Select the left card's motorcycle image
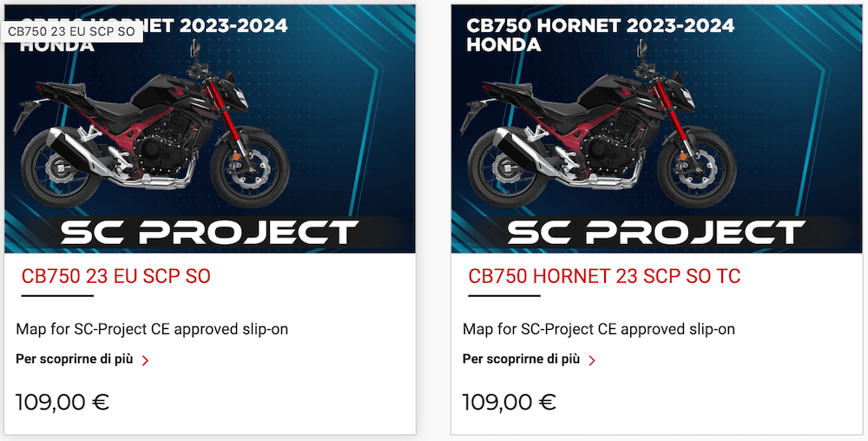The height and width of the screenshot is (441, 868). pyautogui.click(x=156, y=139)
